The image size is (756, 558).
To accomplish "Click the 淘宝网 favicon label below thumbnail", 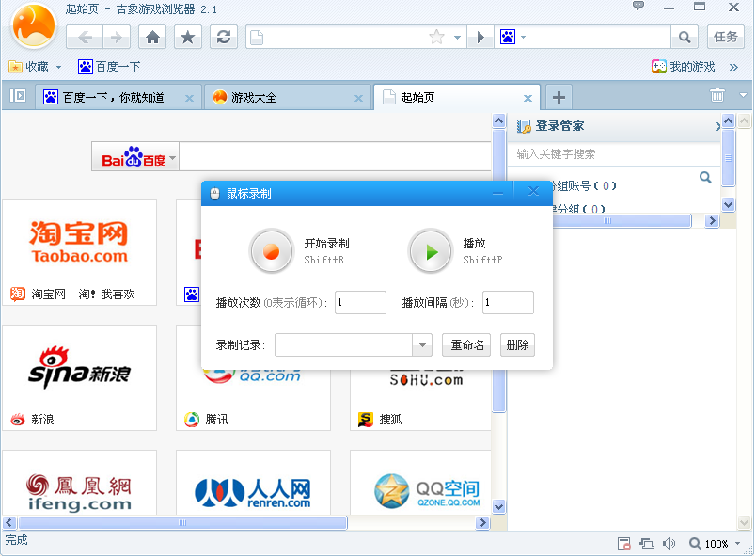I will (72, 294).
